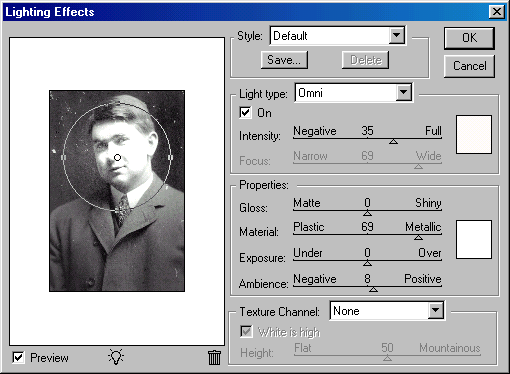
Task: Click the Exposure slider thumb
Action: [x=367, y=263]
